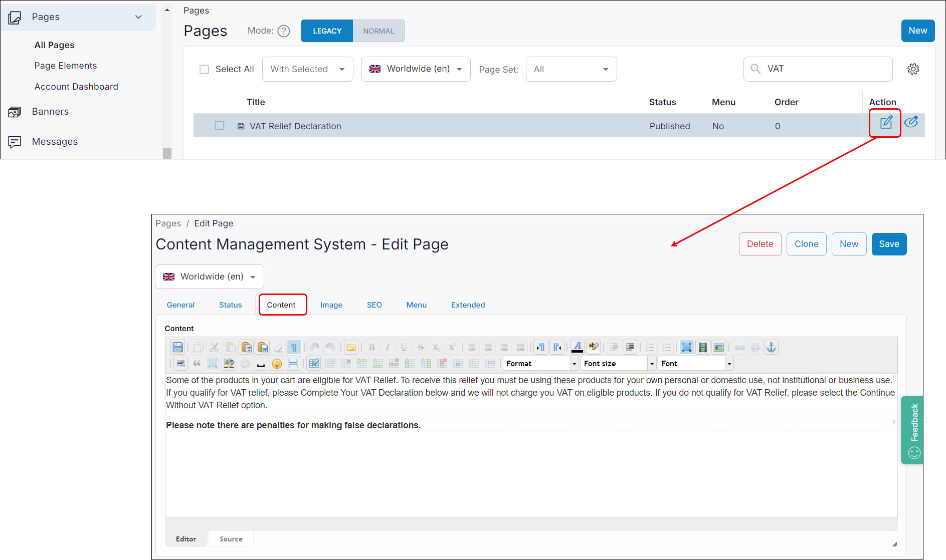The height and width of the screenshot is (560, 946).
Task: Open the text color picker icon
Action: (x=578, y=347)
